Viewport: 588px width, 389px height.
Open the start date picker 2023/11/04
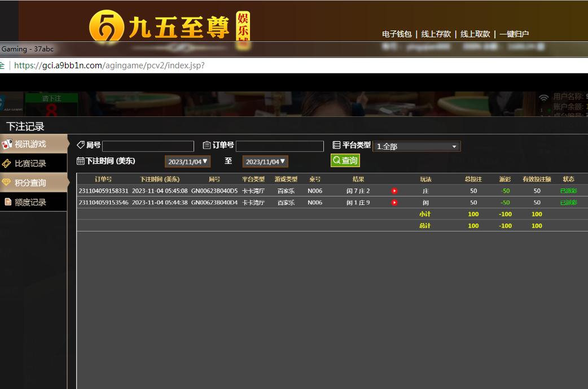[187, 161]
